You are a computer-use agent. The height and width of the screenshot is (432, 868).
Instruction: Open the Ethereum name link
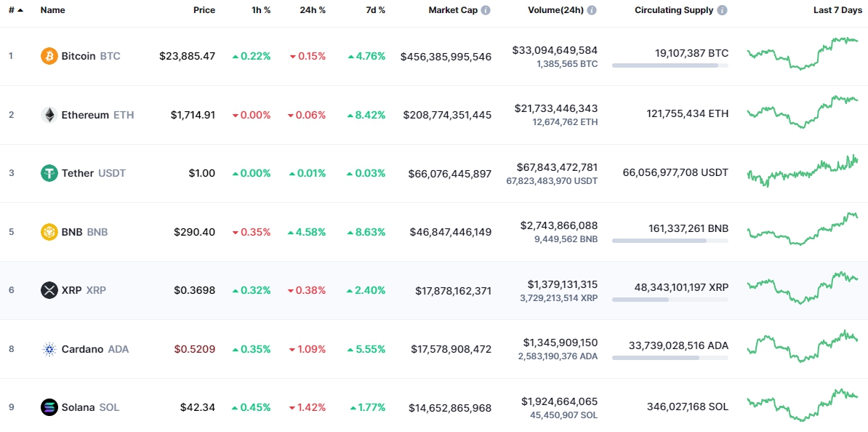(x=85, y=115)
